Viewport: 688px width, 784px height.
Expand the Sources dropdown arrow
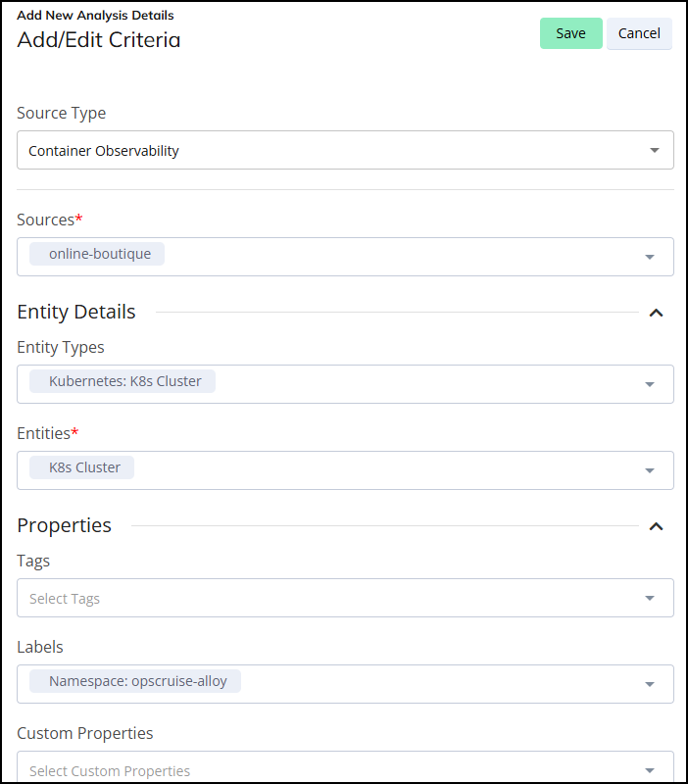coord(649,257)
